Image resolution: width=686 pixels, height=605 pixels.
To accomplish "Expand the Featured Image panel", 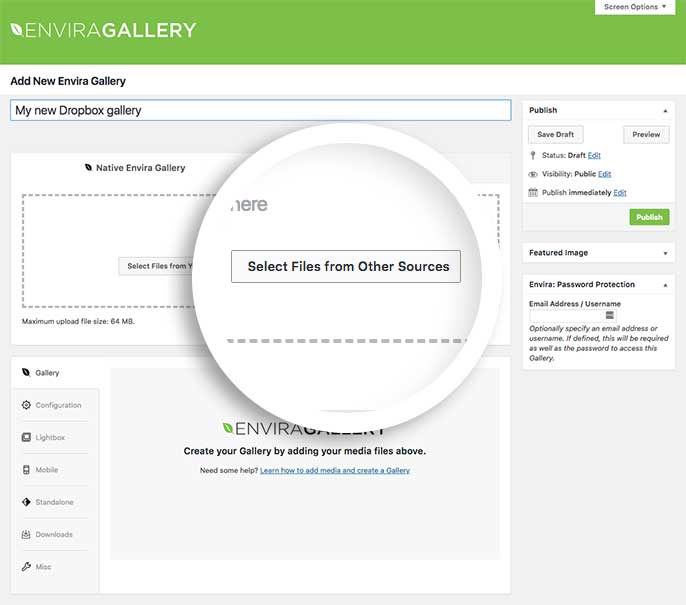I will 665,253.
